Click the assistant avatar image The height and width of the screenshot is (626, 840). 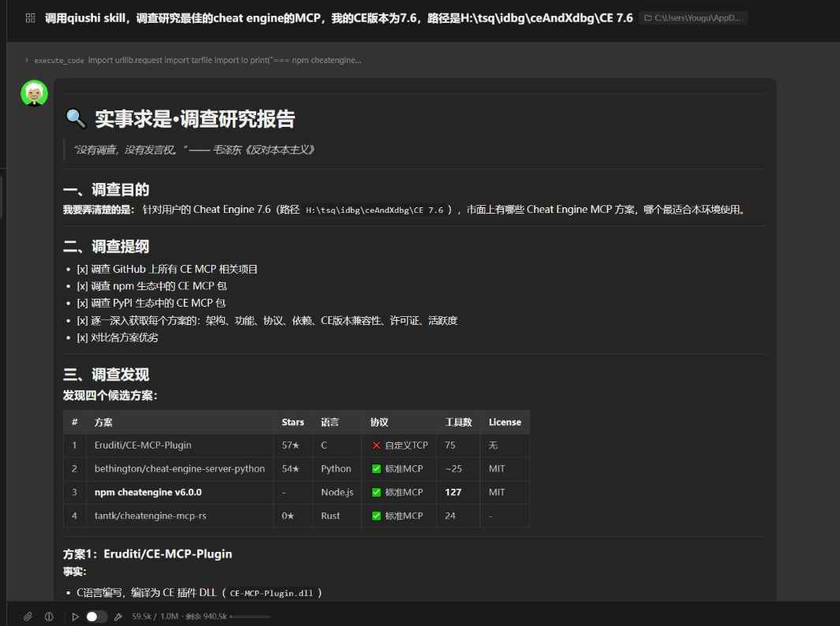pyautogui.click(x=34, y=93)
